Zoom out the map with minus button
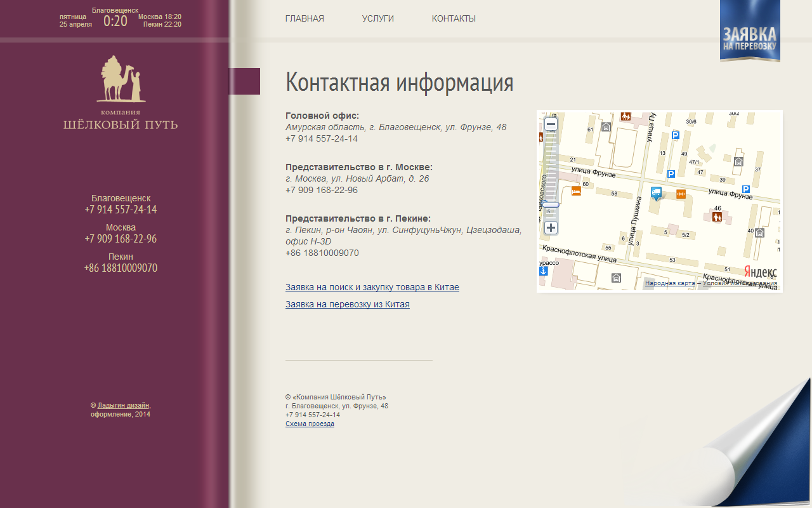812x508 pixels. (x=551, y=124)
